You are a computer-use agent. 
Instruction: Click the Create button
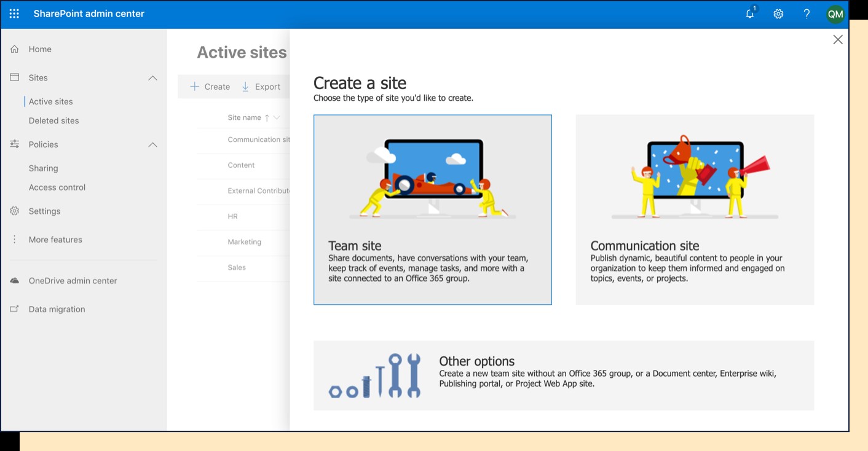210,87
